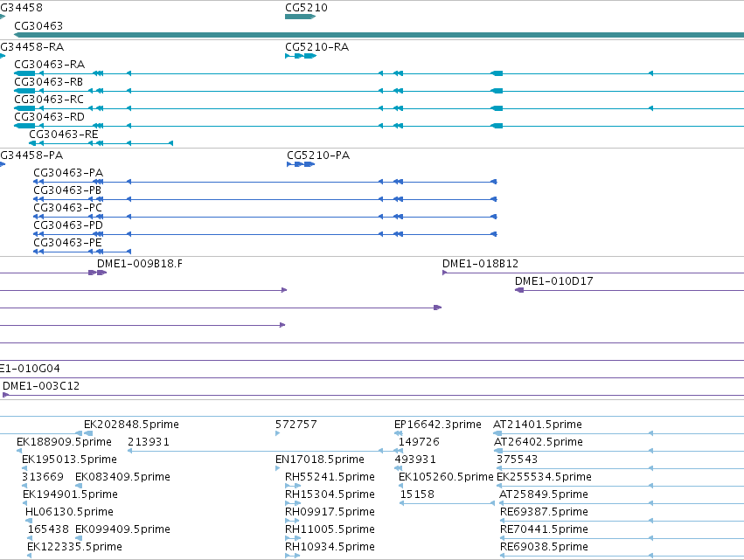Viewport: 744px width, 560px height.
Task: Select clone DME1-003C12 label
Action: coord(41,386)
